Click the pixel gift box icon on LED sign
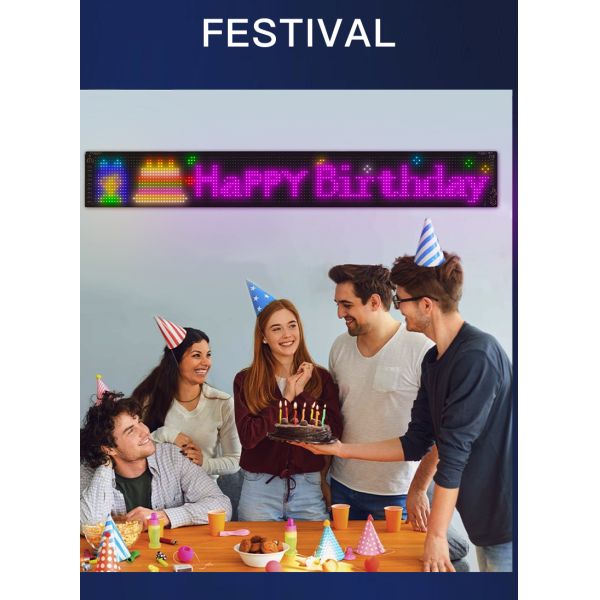This screenshot has width=600, height=600. pos(111,181)
